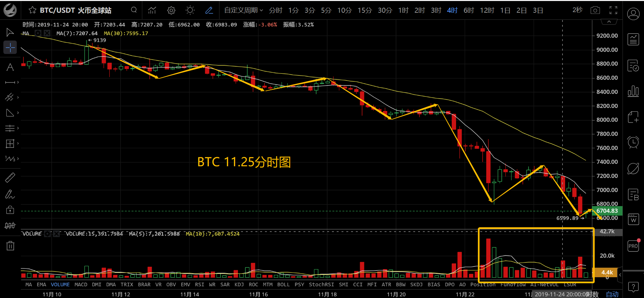
Task: Expand line segment tool submenu arrow
Action: click(18, 82)
